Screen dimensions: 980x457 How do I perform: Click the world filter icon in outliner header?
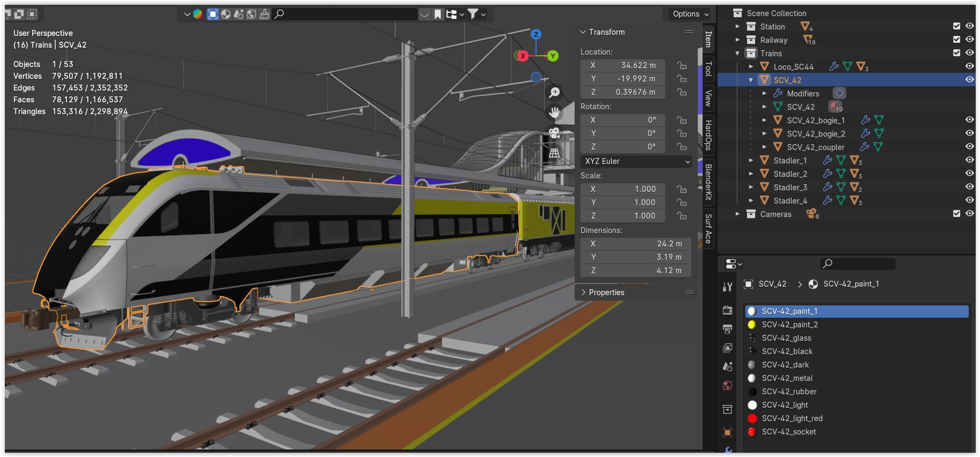coord(251,14)
